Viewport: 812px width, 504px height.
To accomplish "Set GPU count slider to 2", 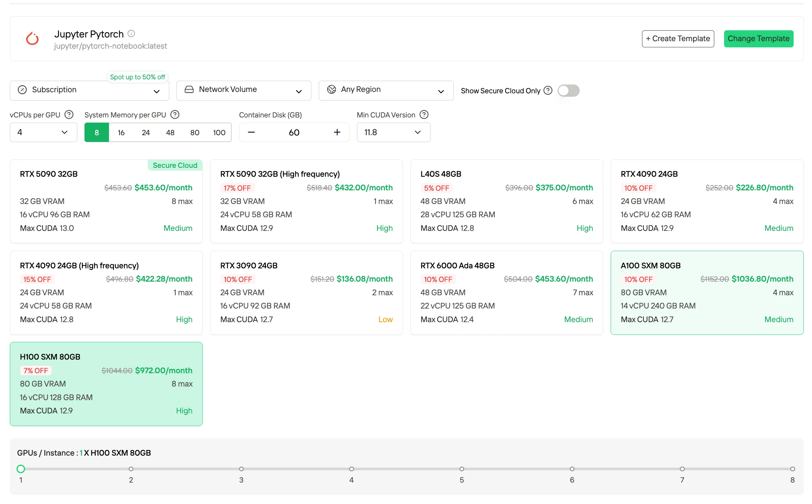I will [131, 469].
